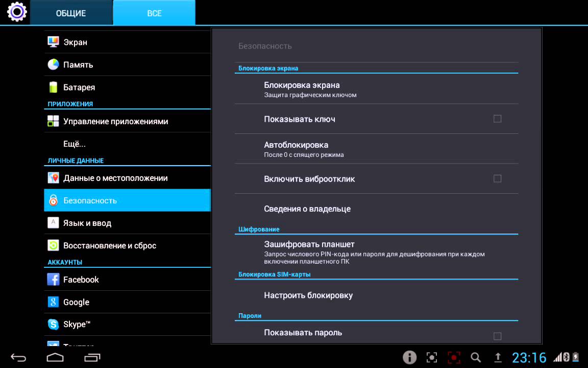Open Блокировка экрана lock setting
Viewport: 588px width, 368px height.
377,89
